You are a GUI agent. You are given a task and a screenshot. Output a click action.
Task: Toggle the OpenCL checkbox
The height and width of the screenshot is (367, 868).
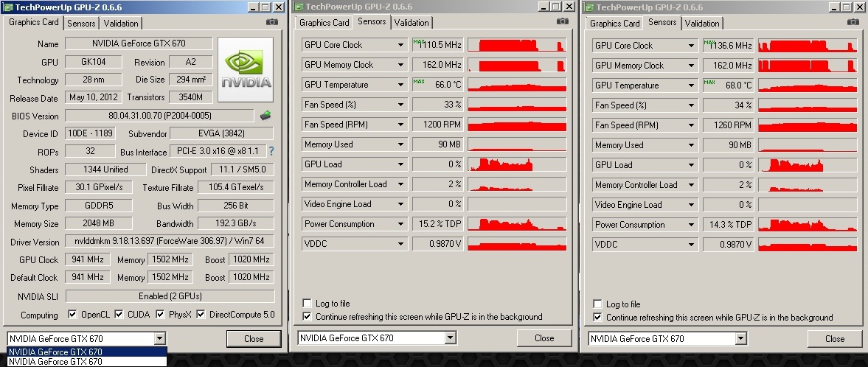(x=72, y=315)
